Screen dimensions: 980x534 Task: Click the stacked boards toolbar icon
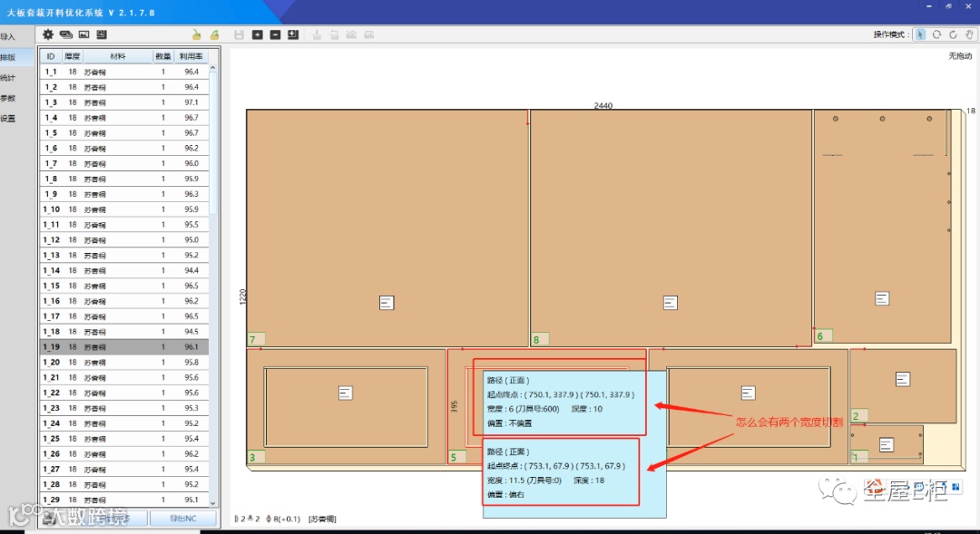pyautogui.click(x=65, y=34)
